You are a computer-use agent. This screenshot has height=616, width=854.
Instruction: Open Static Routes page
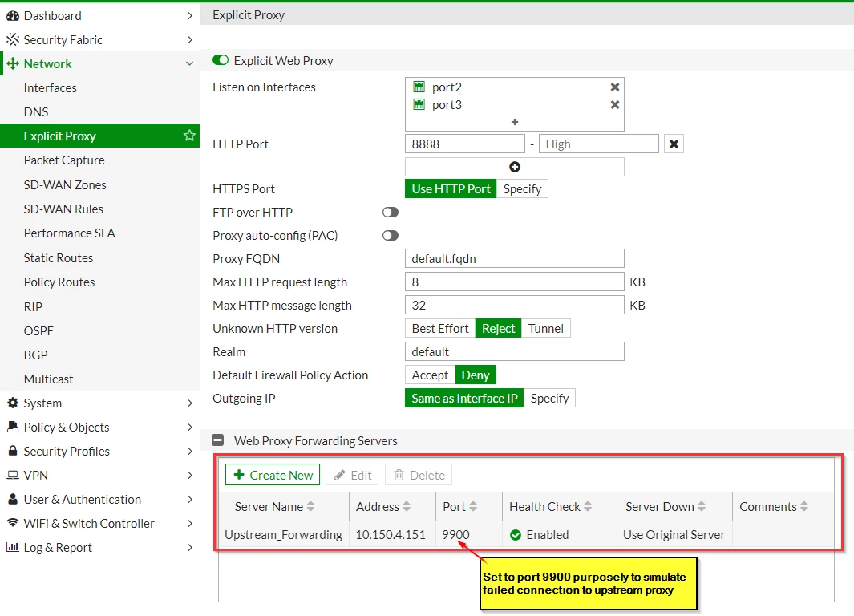[x=100, y=257]
